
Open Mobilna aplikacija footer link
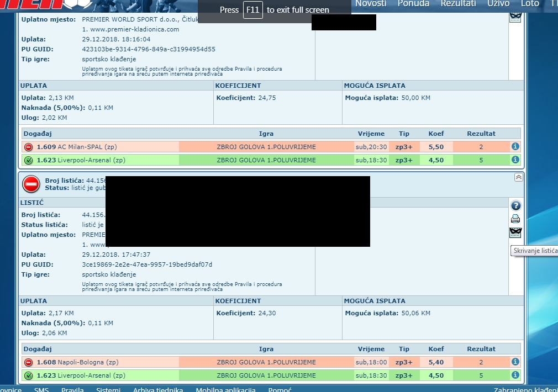pos(225,389)
